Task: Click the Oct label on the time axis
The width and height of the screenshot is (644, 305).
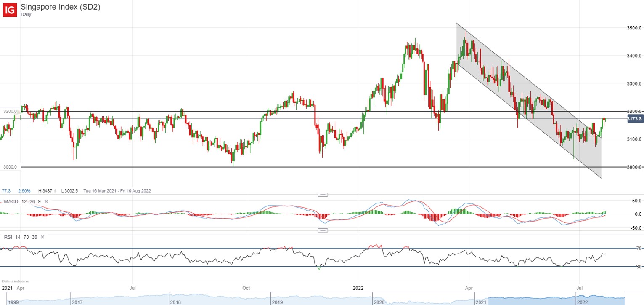Action: [x=246, y=289]
